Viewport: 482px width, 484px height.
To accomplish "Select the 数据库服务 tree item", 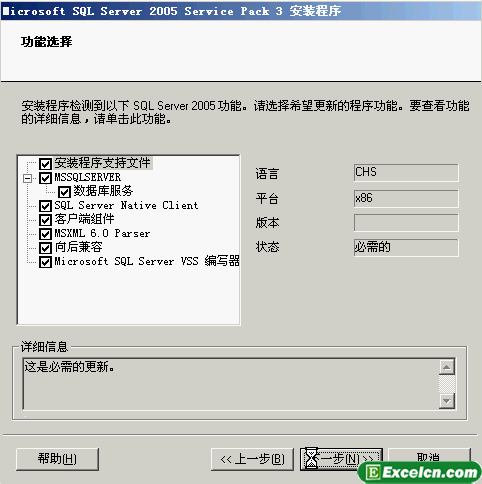I will (x=103, y=191).
